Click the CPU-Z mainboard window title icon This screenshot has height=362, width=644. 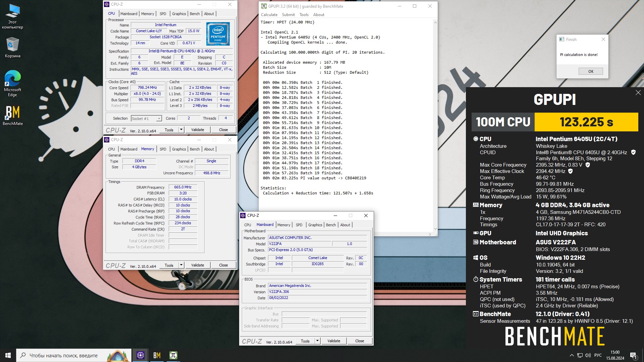pyautogui.click(x=243, y=216)
